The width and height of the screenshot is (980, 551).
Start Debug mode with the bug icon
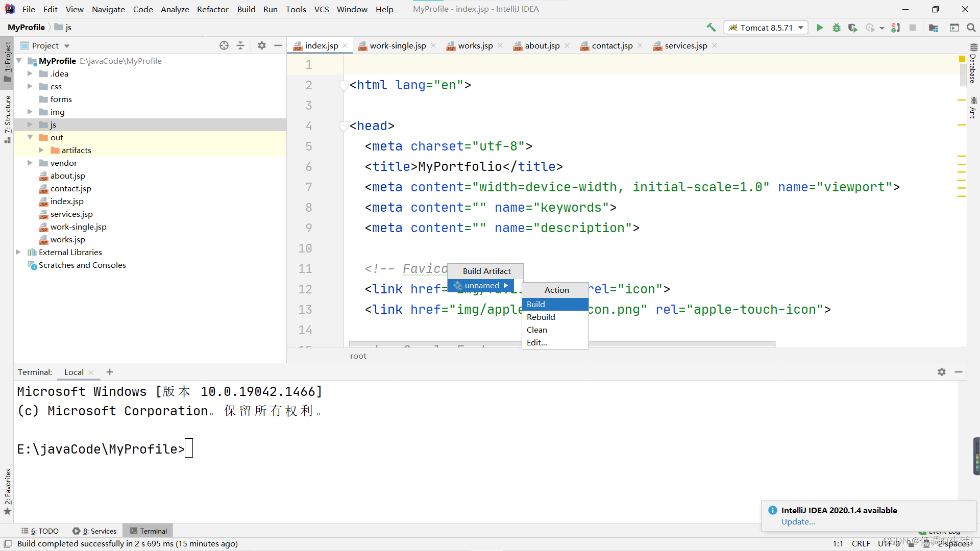[x=836, y=28]
